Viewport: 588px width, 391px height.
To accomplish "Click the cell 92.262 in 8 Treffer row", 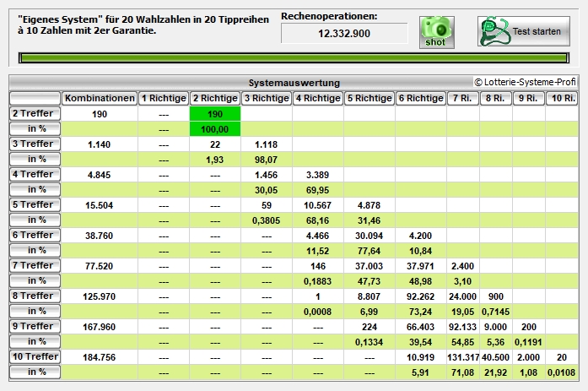I will click(420, 296).
